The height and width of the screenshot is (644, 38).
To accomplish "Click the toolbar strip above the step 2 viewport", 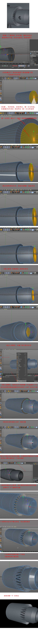I will (19, 78).
